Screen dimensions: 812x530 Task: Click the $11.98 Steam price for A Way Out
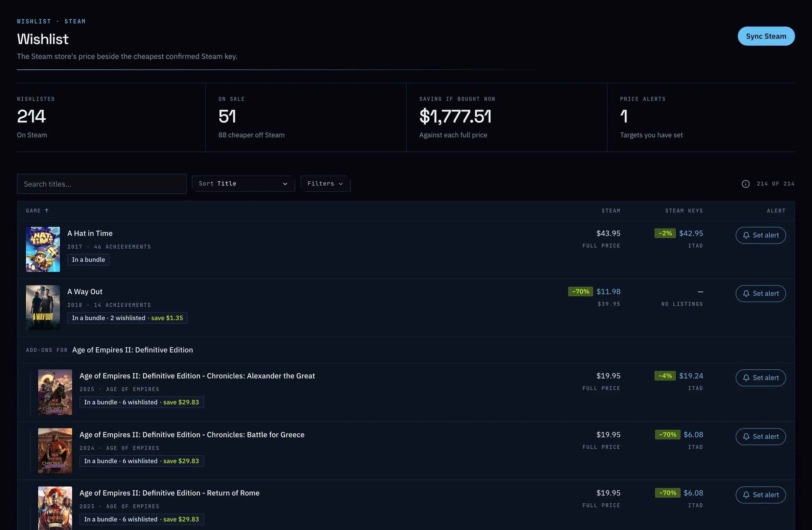tap(608, 292)
